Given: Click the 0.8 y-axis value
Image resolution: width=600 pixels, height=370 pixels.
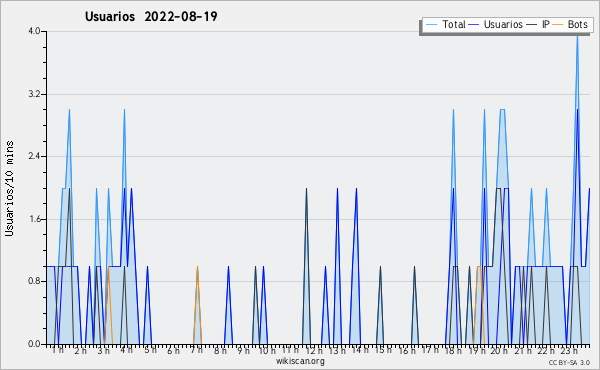Looking at the screenshot, I should coord(35,282).
